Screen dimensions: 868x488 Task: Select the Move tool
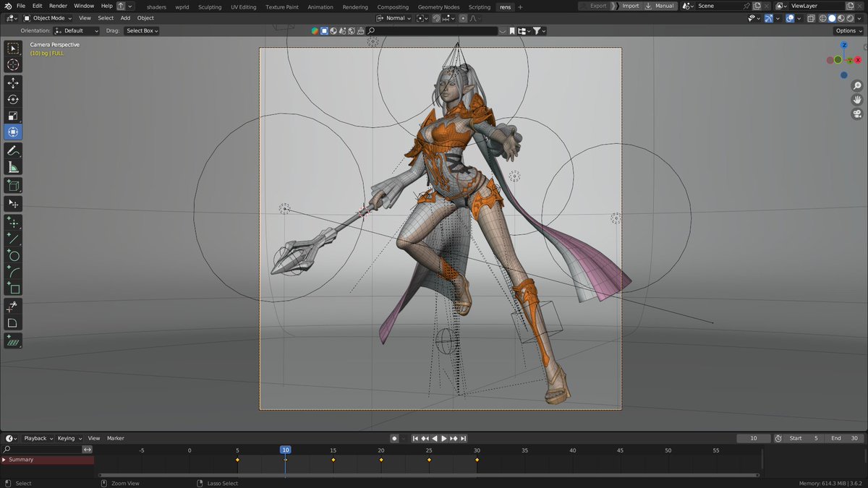[13, 83]
